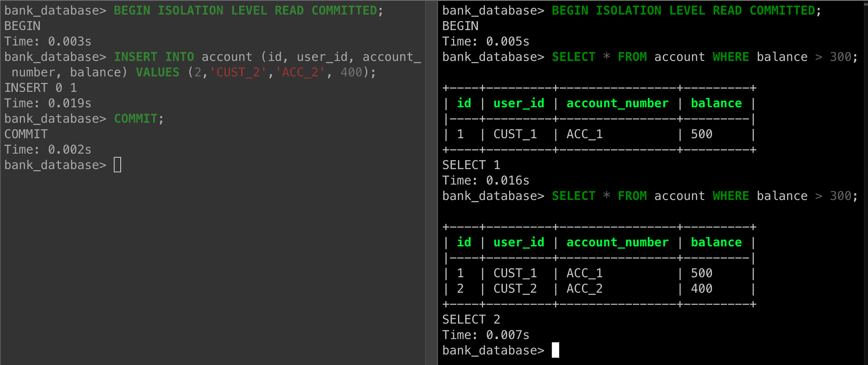
Task: Click the second SELECT keyword in right pane
Action: click(x=573, y=196)
